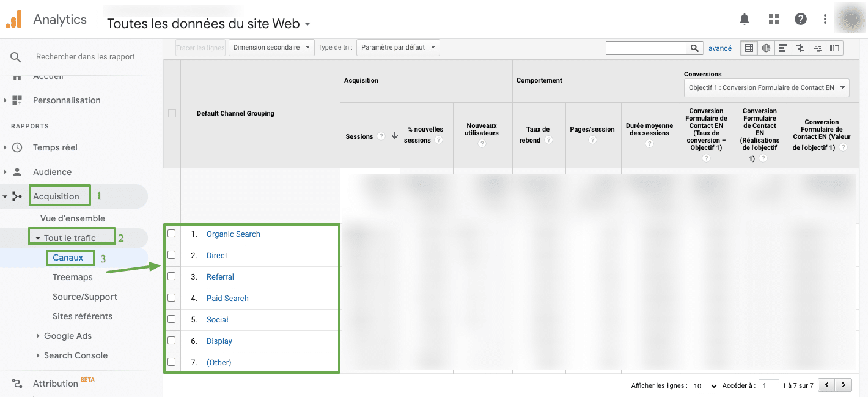The image size is (868, 397).
Task: Sort by the Sessions column header
Action: pyautogui.click(x=359, y=136)
